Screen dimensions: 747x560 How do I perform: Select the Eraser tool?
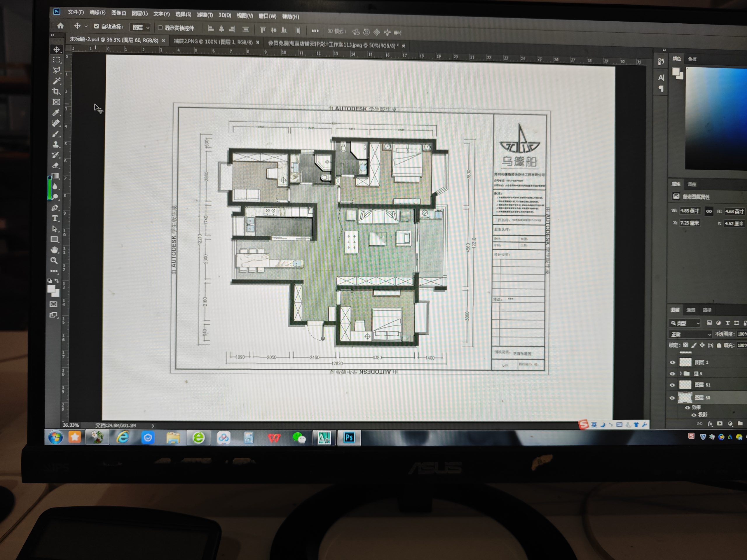point(56,165)
